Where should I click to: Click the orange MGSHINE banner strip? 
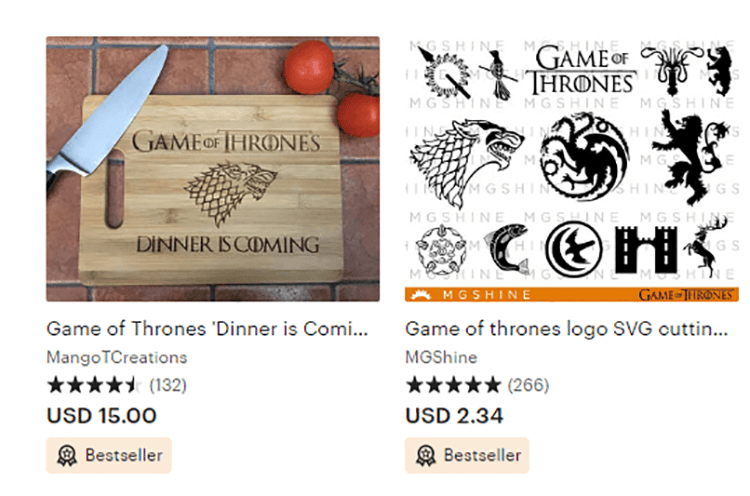coord(572,294)
